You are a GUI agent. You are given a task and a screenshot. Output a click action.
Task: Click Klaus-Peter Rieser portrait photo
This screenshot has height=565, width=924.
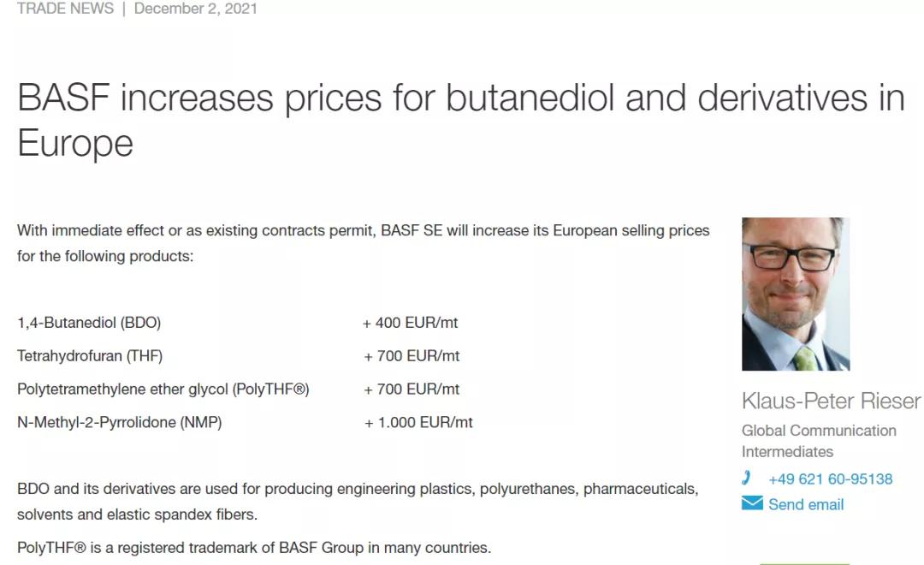tap(796, 294)
